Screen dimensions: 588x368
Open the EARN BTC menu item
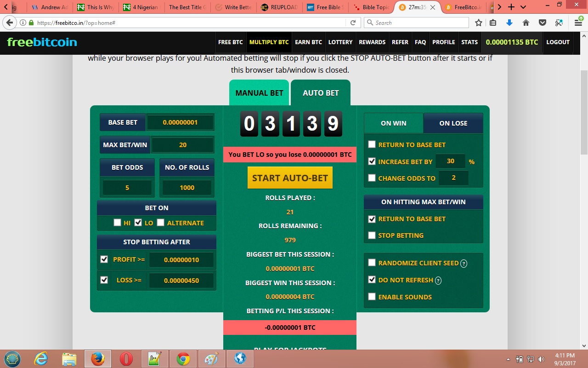pyautogui.click(x=308, y=42)
